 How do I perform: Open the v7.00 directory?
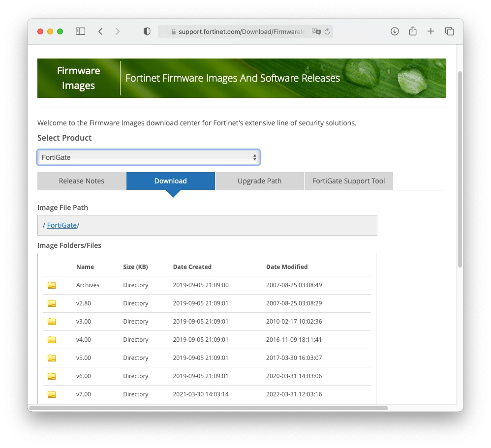(x=83, y=394)
